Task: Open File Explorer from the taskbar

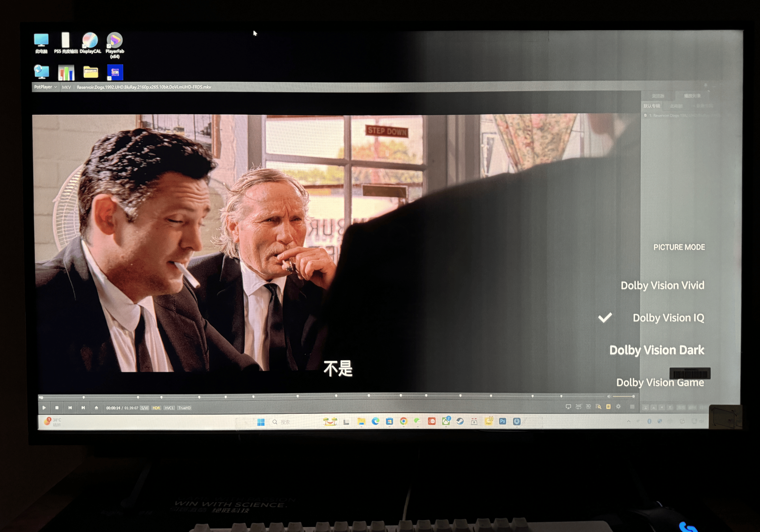Action: click(x=361, y=421)
